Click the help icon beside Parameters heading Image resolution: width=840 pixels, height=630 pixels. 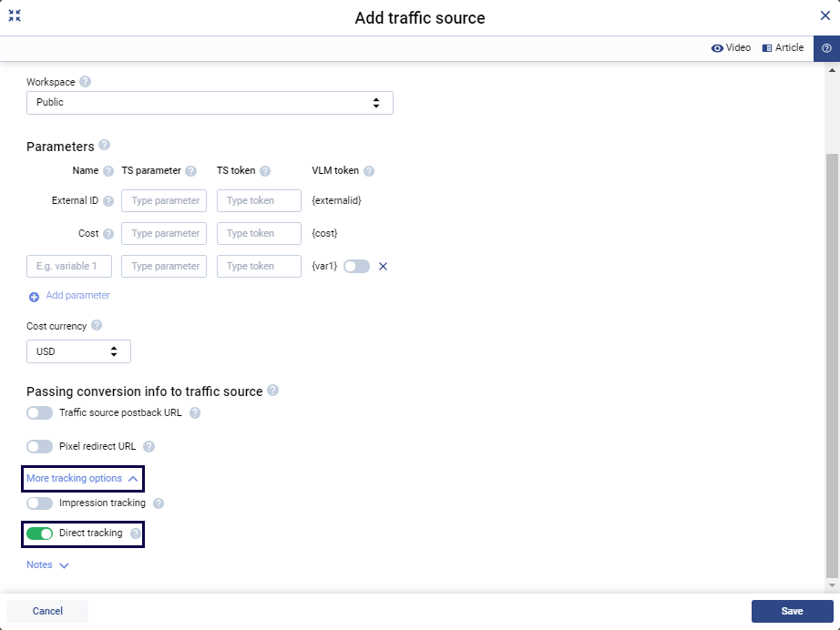104,146
